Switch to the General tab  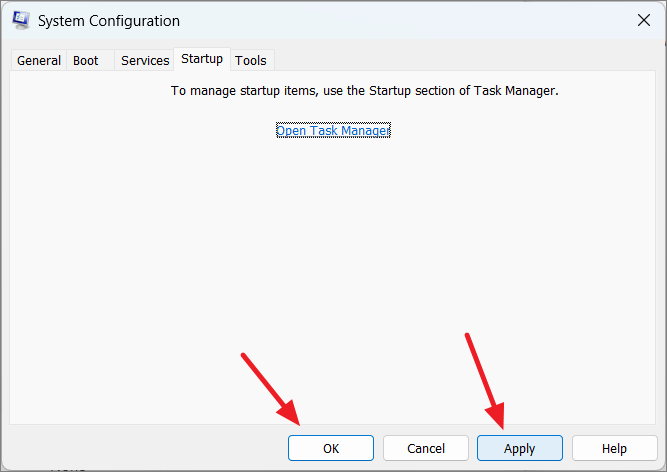[x=39, y=60]
